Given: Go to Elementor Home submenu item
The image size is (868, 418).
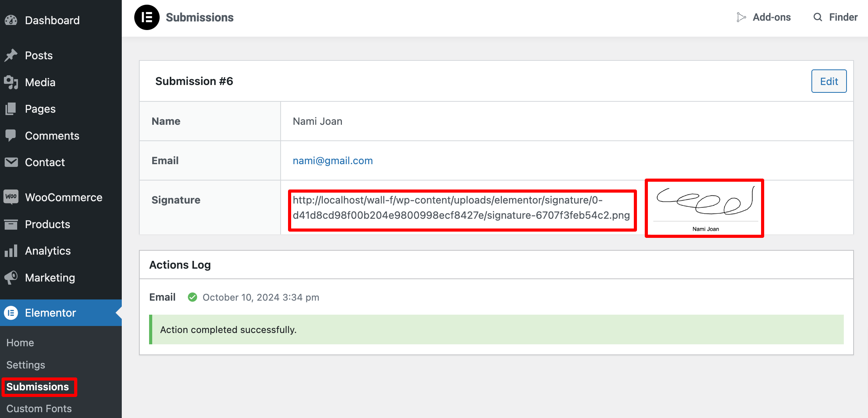Looking at the screenshot, I should pos(20,343).
